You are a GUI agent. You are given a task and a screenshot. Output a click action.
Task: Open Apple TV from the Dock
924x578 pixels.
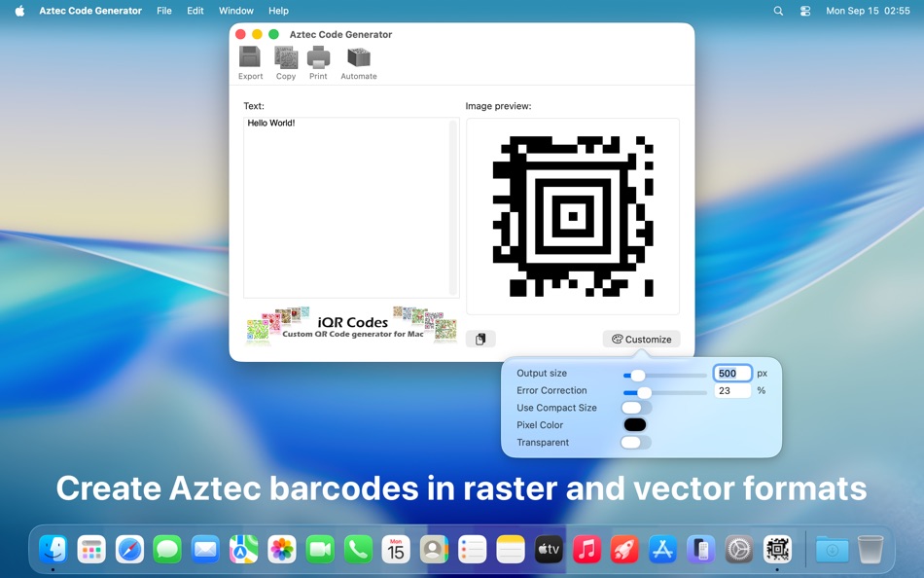549,550
